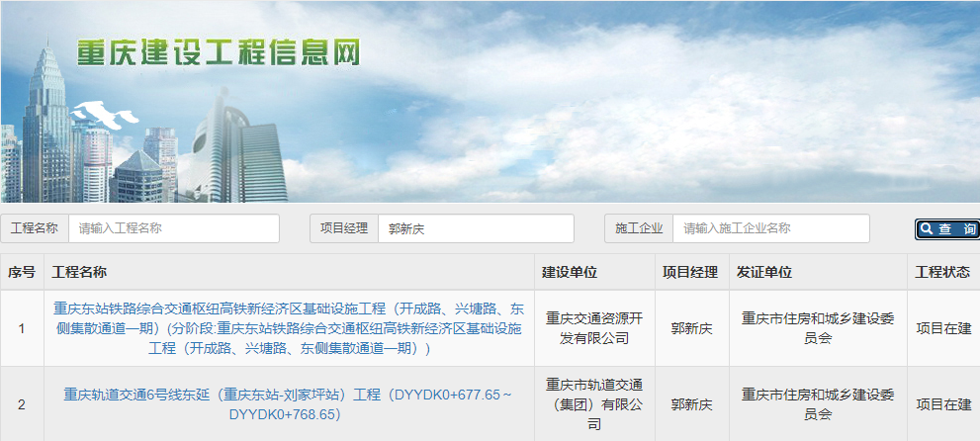
Task: Click the 工程状态 column header
Action: pos(942,273)
